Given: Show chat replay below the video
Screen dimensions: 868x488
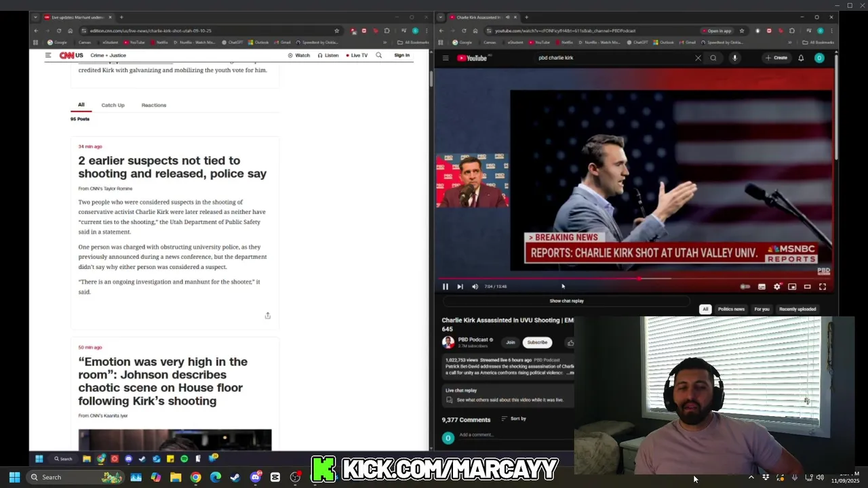Looking at the screenshot, I should click(x=566, y=301).
